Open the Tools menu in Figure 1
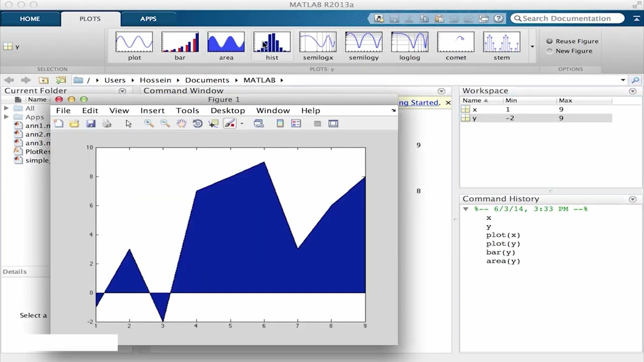The width and height of the screenshot is (644, 362). point(188,111)
